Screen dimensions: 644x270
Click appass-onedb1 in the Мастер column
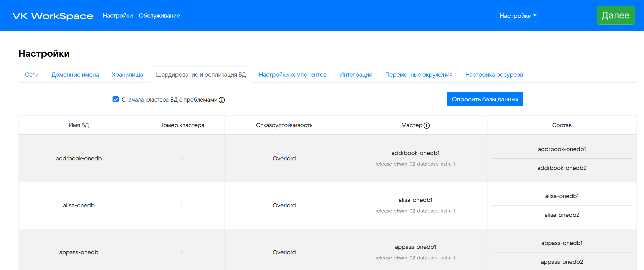click(x=415, y=247)
